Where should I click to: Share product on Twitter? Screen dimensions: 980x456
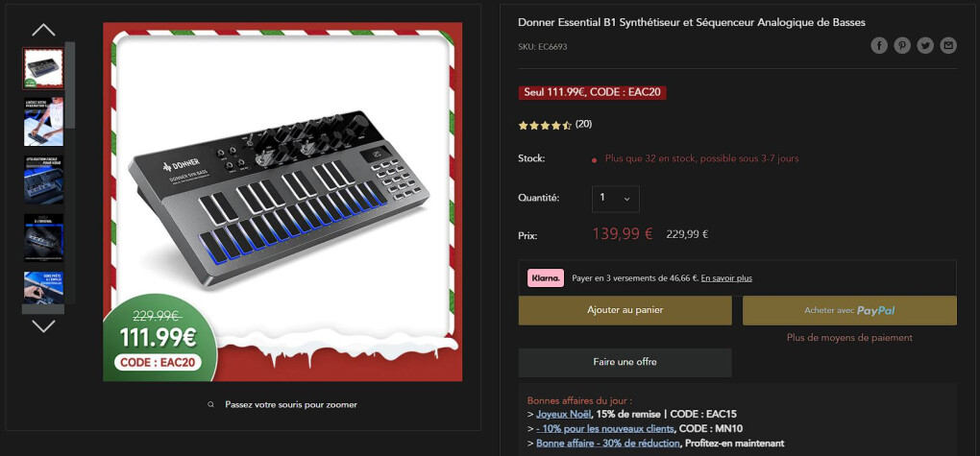(925, 45)
